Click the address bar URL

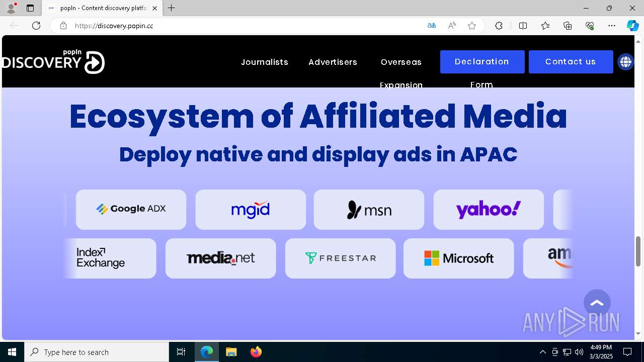tap(114, 26)
